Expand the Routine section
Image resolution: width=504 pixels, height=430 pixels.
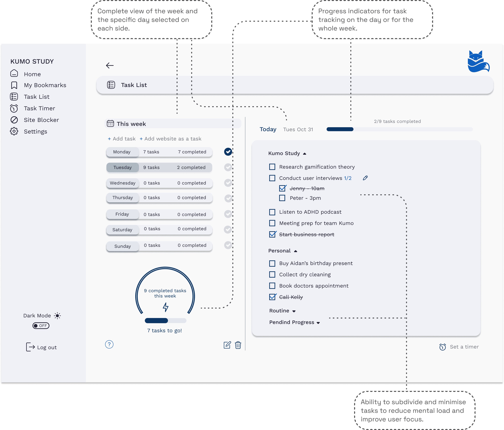tap(294, 311)
